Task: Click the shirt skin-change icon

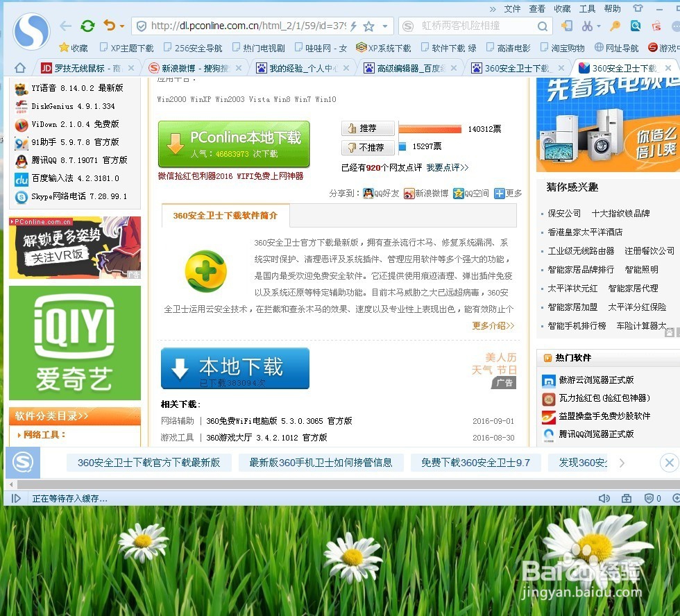Action: click(x=638, y=8)
